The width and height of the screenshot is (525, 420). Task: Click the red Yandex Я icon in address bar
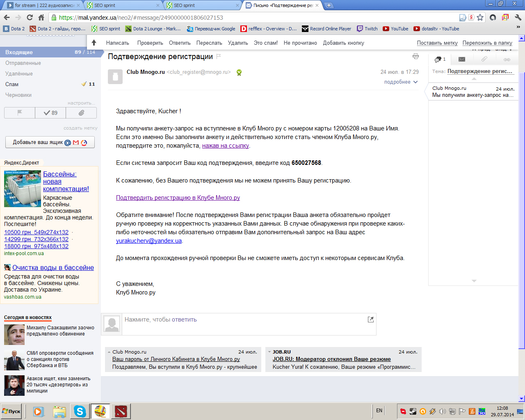(471, 17)
